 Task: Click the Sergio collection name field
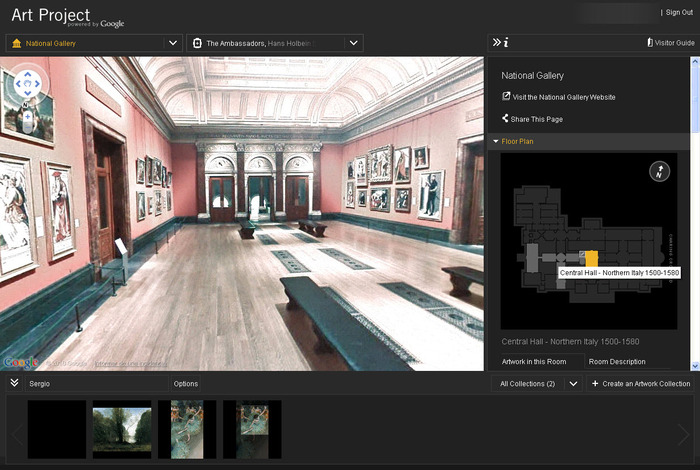pyautogui.click(x=96, y=383)
